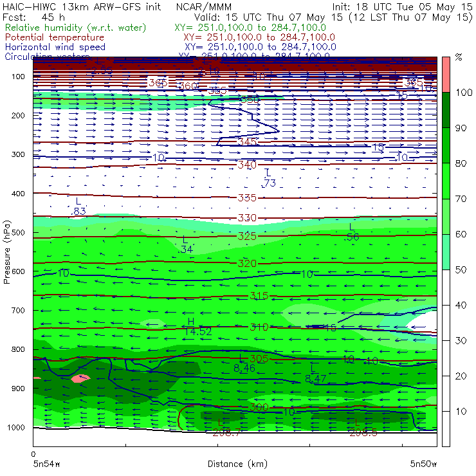Click the 1000 hPa pressure tick label
Screen dimensions: 476x476
tap(16, 427)
